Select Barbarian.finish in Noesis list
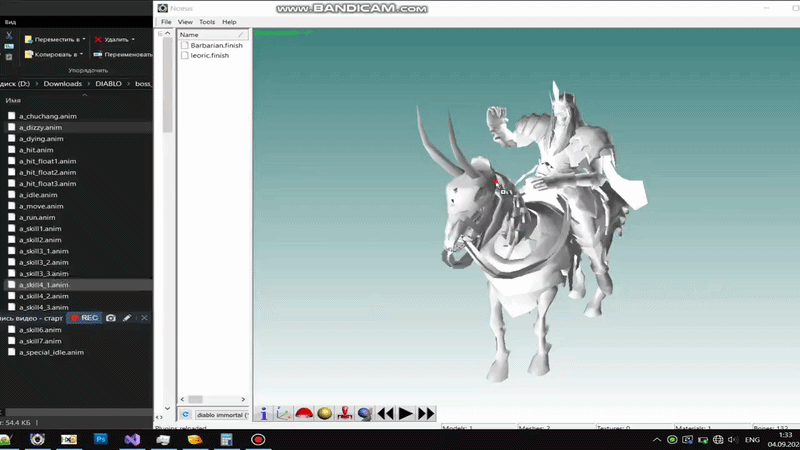800x450 pixels. coord(216,45)
